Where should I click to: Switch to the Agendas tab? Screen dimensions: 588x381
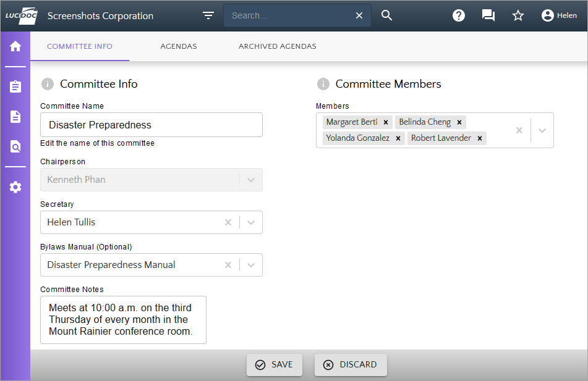(x=179, y=46)
